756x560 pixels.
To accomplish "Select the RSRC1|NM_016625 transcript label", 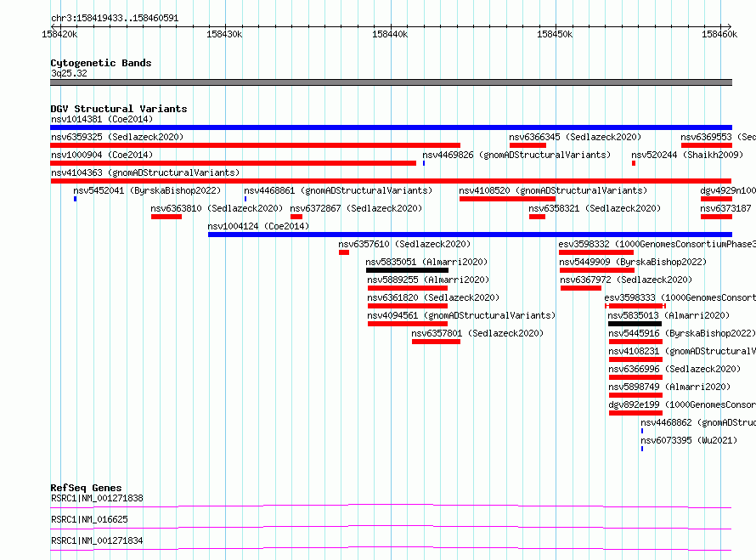I will pyautogui.click(x=89, y=519).
